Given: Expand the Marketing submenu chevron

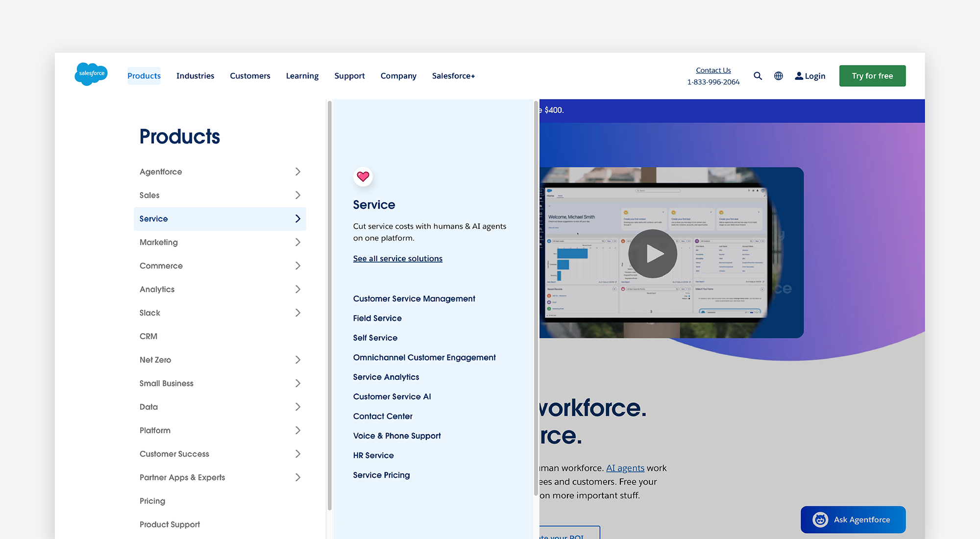Looking at the screenshot, I should point(297,242).
